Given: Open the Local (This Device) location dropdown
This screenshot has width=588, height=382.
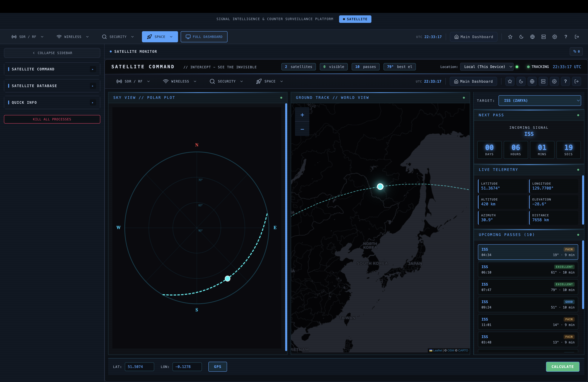Looking at the screenshot, I should (487, 67).
